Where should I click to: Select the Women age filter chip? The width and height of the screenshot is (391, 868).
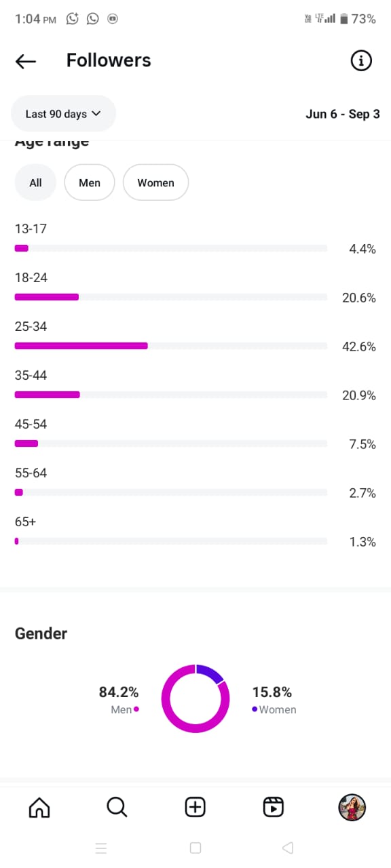tap(155, 182)
